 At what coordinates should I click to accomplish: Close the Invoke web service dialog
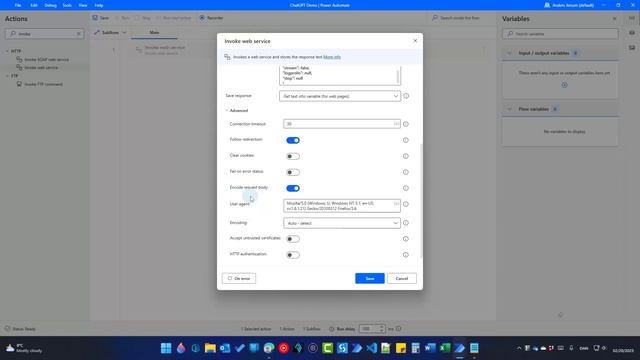(415, 41)
